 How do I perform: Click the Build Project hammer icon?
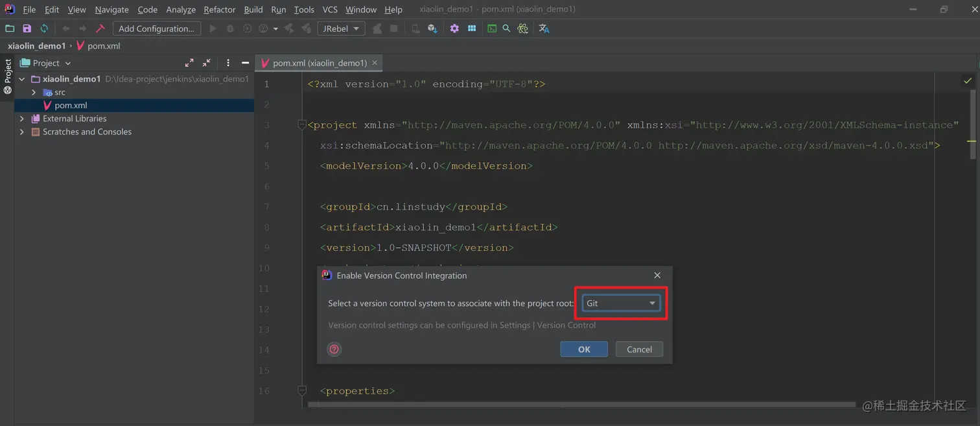[x=100, y=29]
